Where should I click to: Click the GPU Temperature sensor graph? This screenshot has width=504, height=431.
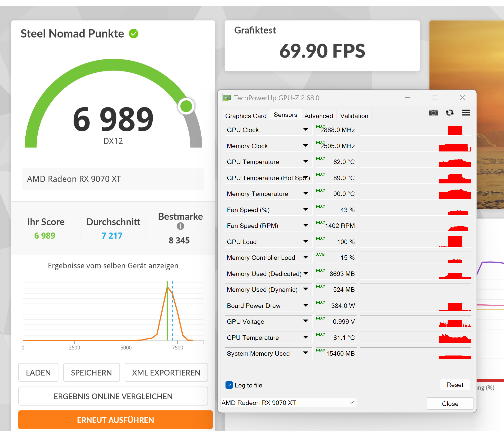(x=415, y=162)
